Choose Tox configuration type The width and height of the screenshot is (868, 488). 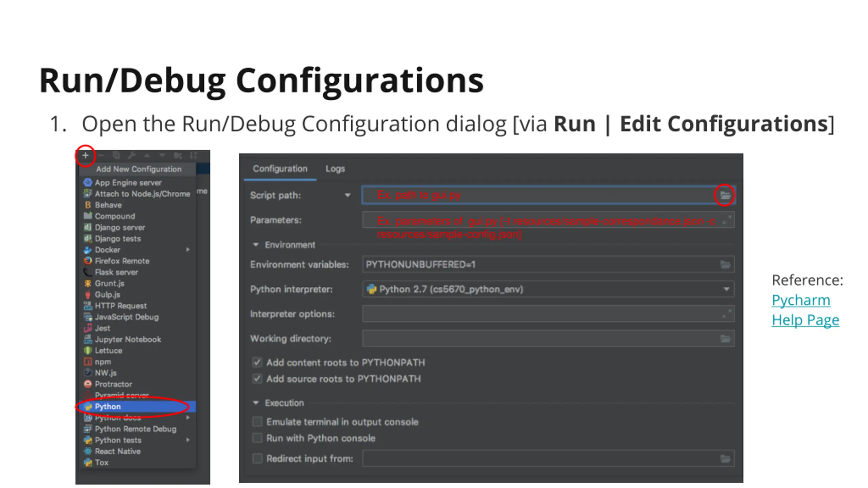coord(138,463)
